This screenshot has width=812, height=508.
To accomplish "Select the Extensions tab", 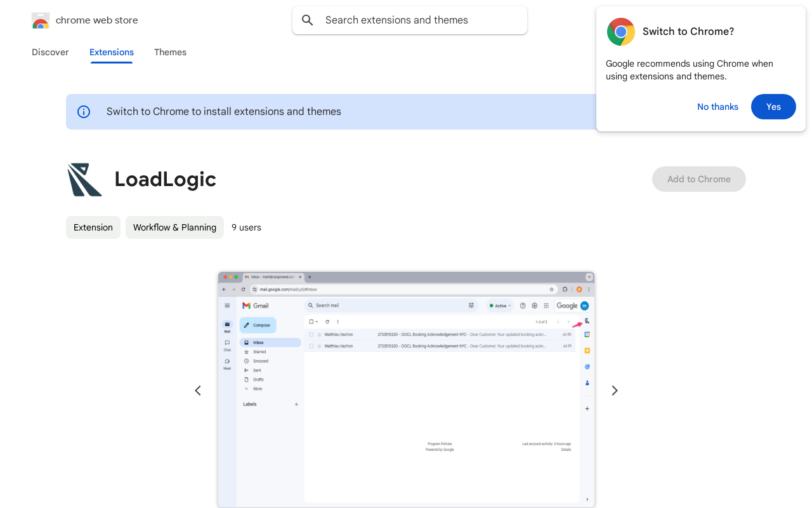I will coord(112,52).
